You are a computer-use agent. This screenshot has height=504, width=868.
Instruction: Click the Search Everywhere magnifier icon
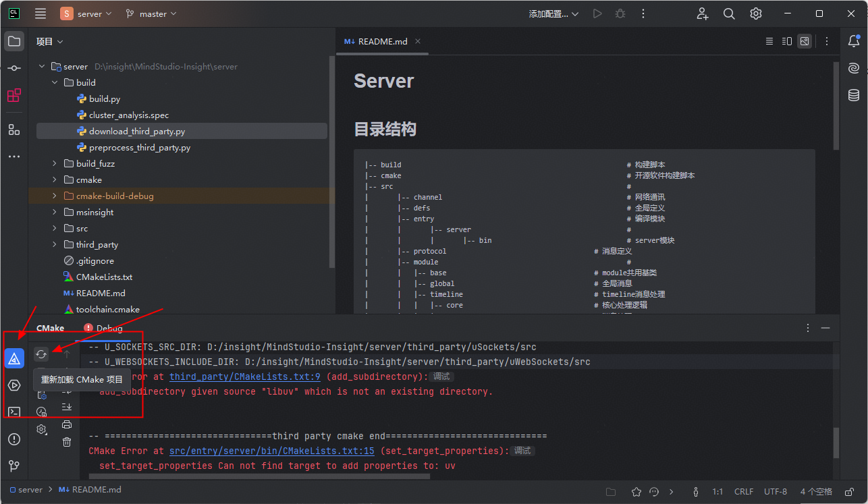point(729,13)
